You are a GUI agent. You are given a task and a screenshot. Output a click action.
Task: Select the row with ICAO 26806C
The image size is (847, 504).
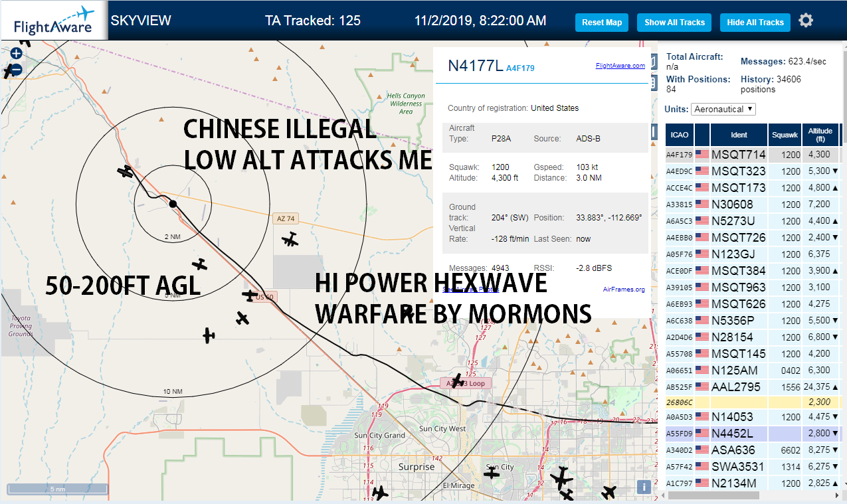(x=753, y=402)
